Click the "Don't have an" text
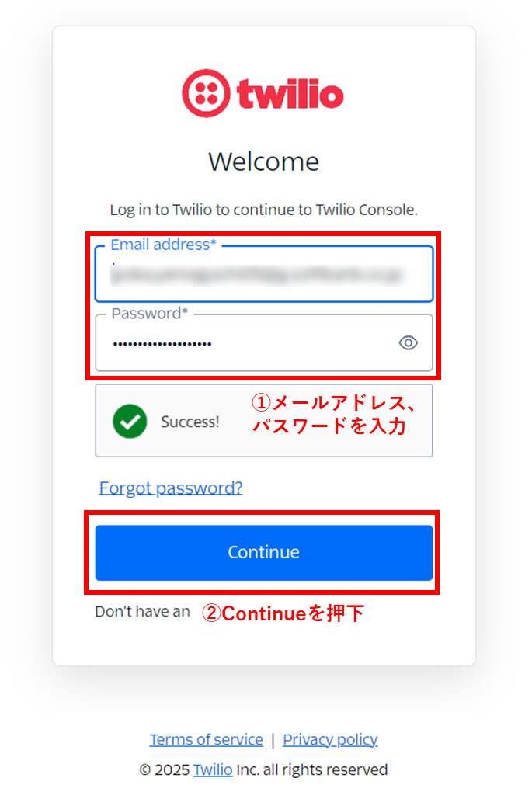Screen dimensions: 532x792 (142, 612)
